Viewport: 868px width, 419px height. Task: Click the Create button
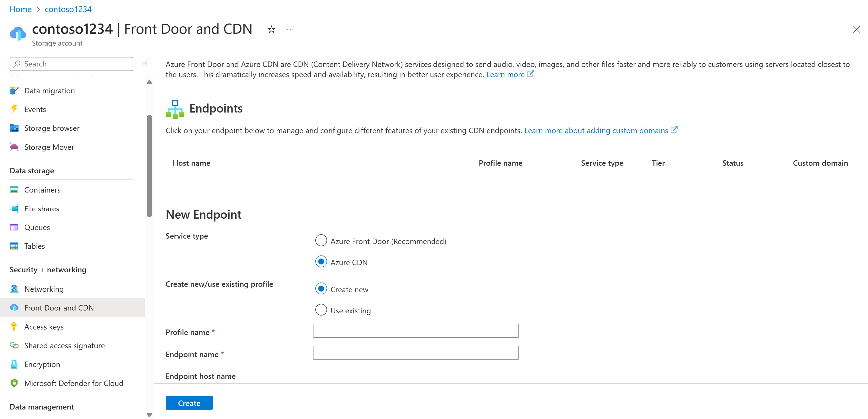pos(189,403)
